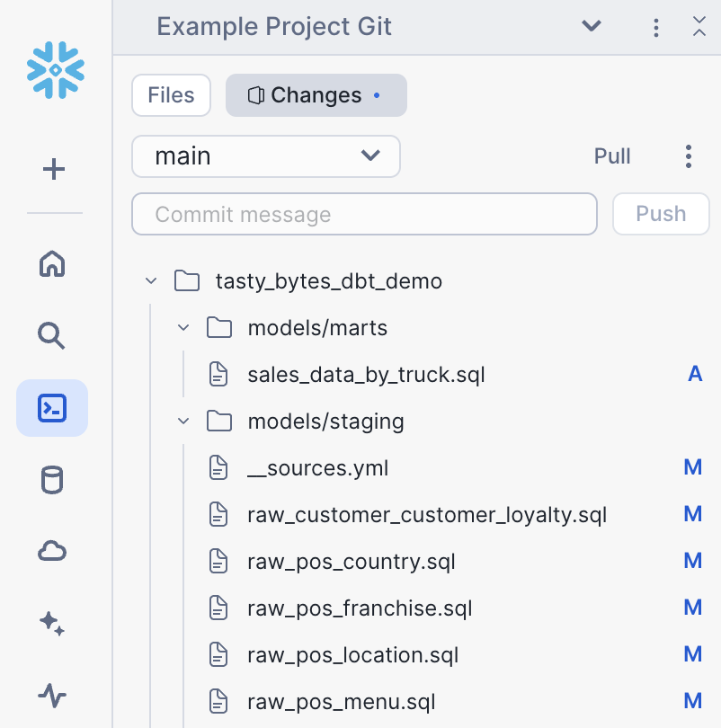Click Pull to fetch changes
721x728 pixels.
611,156
